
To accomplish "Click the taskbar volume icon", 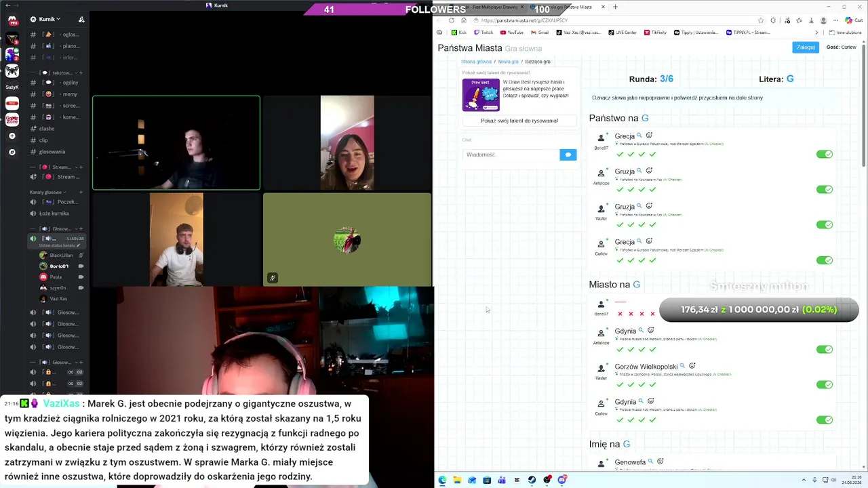I will pyautogui.click(x=833, y=480).
